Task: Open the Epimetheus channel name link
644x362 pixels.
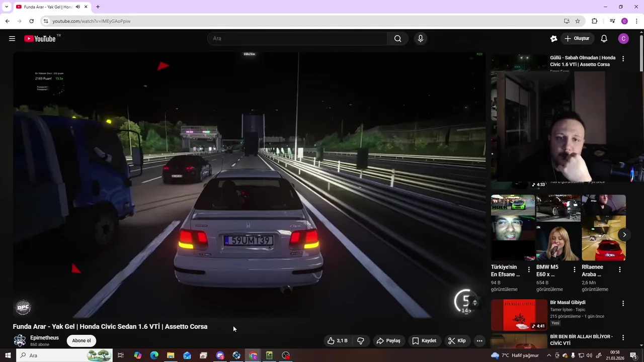Action: point(44,338)
